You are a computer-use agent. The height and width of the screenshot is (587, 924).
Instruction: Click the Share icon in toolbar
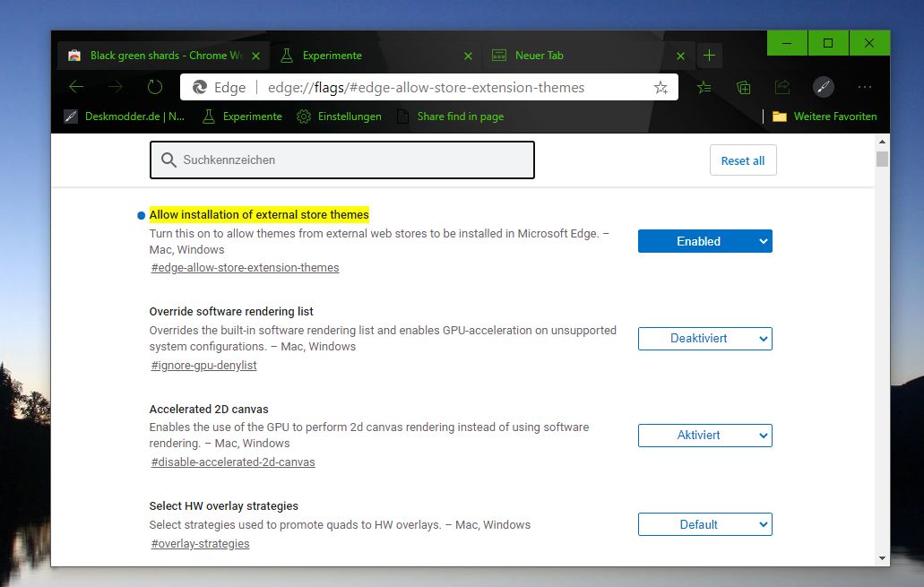(x=782, y=88)
